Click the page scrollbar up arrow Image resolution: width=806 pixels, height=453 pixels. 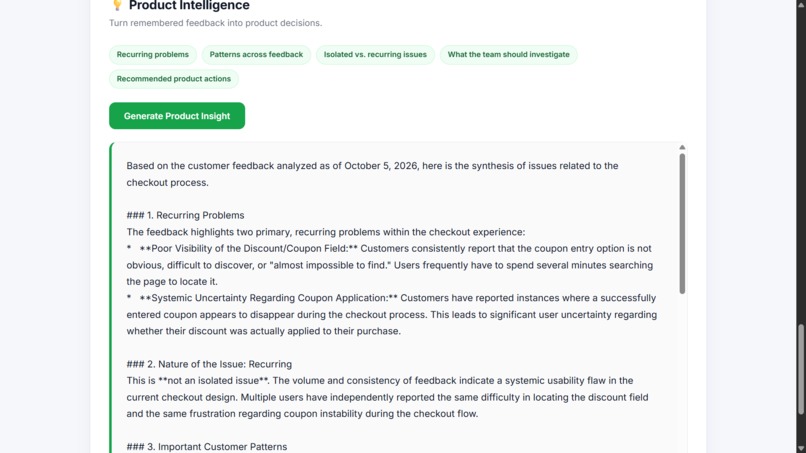click(801, 4)
